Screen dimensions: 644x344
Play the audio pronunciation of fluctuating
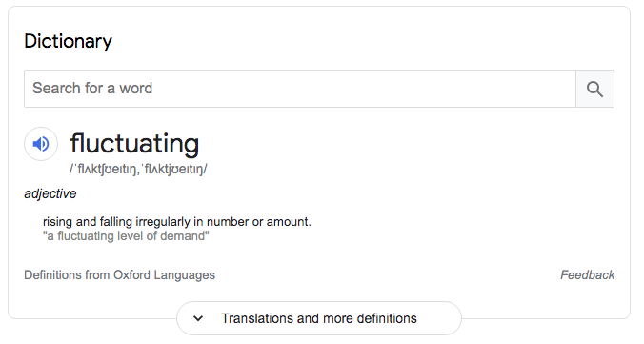[x=41, y=144]
